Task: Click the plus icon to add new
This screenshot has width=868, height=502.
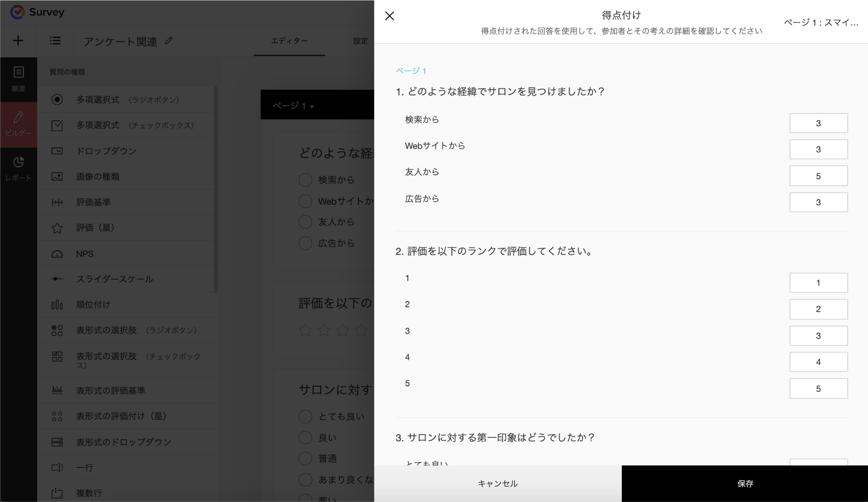Action: click(18, 41)
